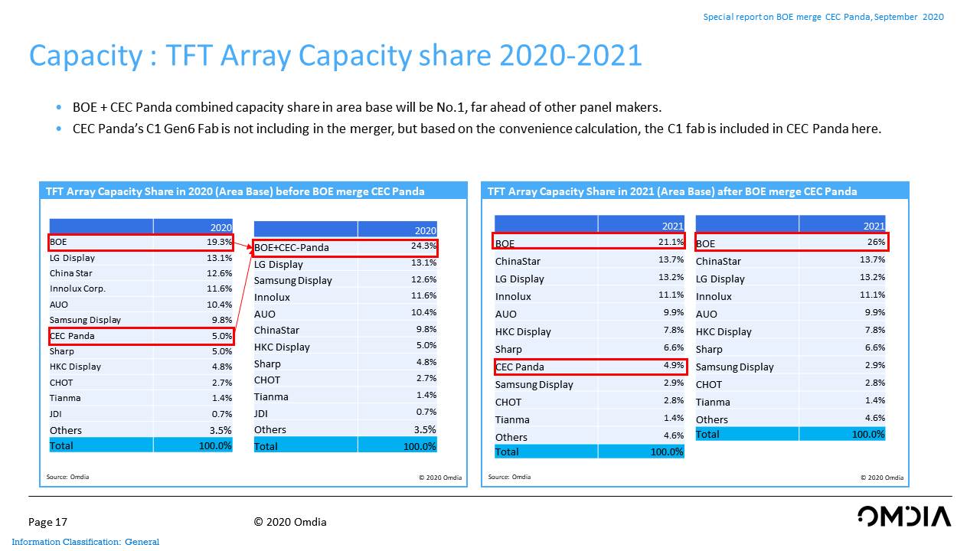This screenshot has width=980, height=551.
Task: Click the "Total" label below Others 3.5% in BOE+CEC-Panda table
Action: tap(266, 446)
